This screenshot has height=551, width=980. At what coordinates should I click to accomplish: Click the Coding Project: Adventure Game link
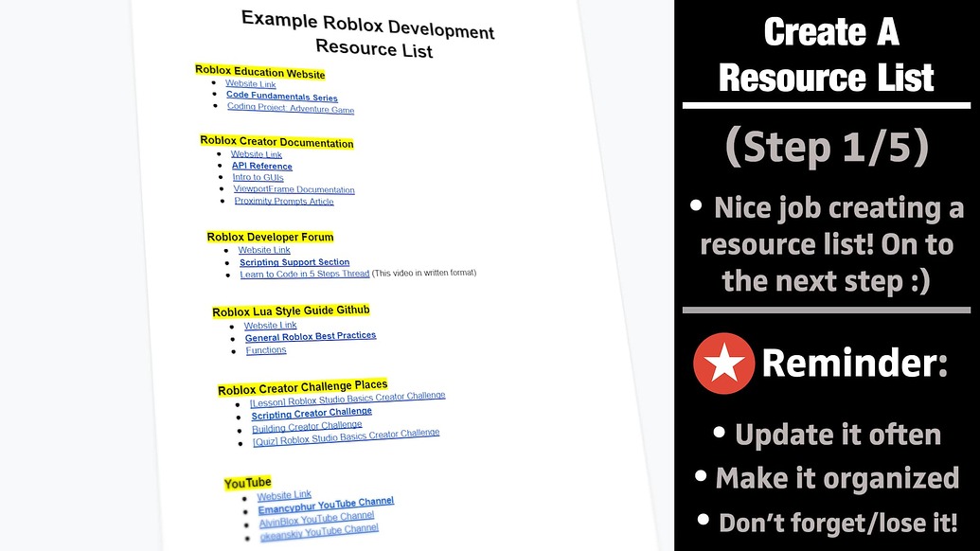(x=290, y=108)
